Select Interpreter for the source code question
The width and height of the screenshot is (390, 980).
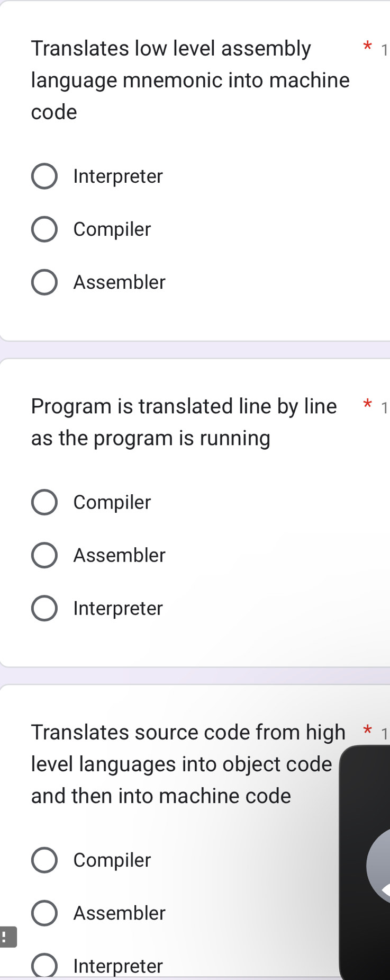[x=44, y=965]
